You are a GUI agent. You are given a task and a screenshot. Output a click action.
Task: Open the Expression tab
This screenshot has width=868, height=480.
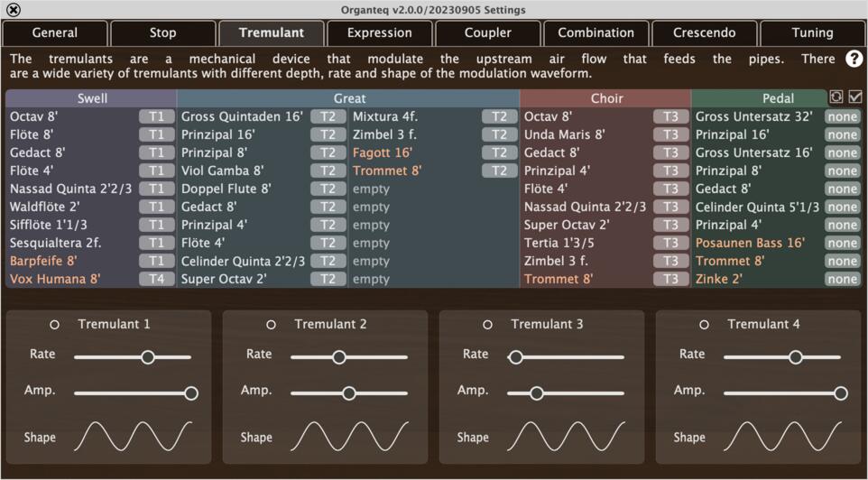point(380,32)
